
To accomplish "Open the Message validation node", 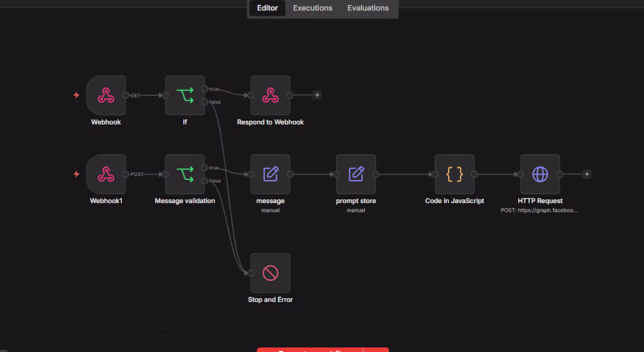I will click(185, 174).
